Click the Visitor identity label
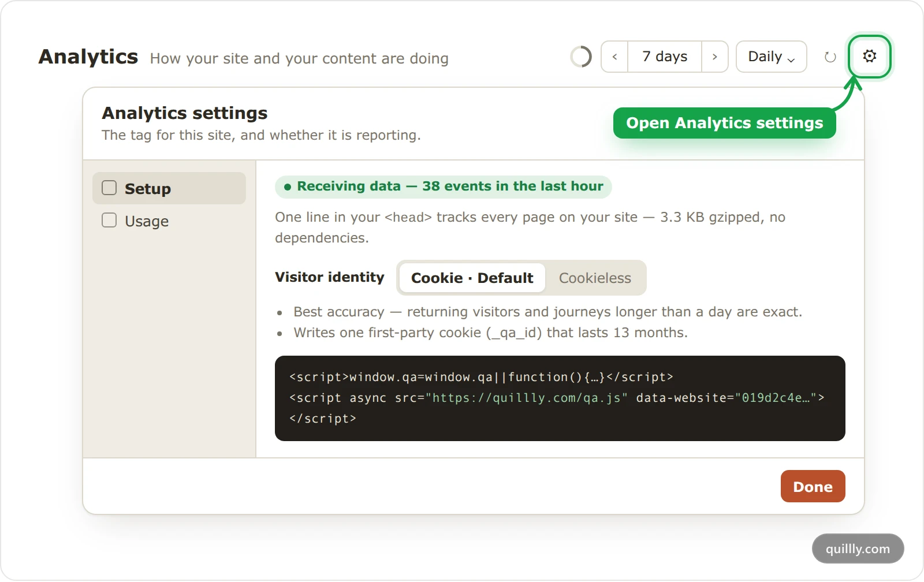The width and height of the screenshot is (924, 582). click(x=330, y=277)
